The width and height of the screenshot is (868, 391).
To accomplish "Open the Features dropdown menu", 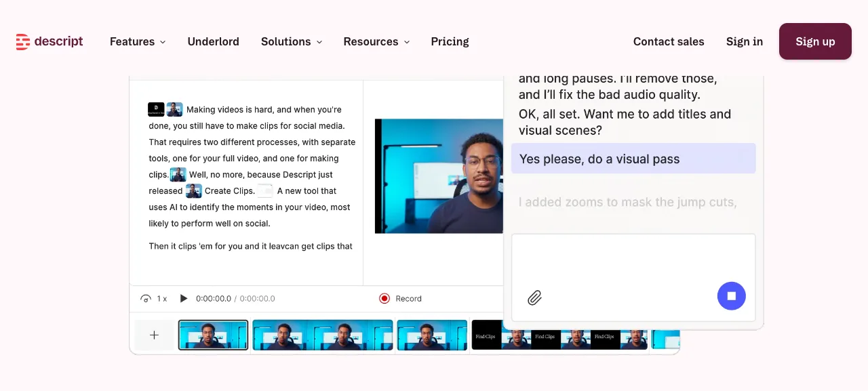I will tap(138, 41).
